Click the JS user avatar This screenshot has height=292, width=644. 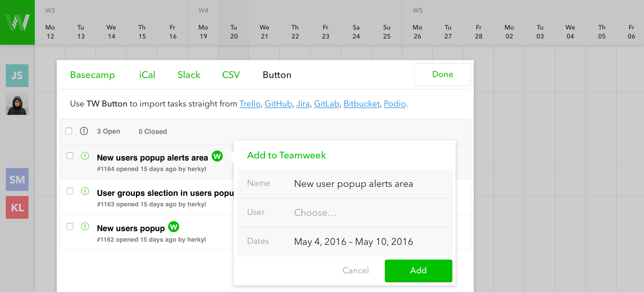tap(17, 76)
